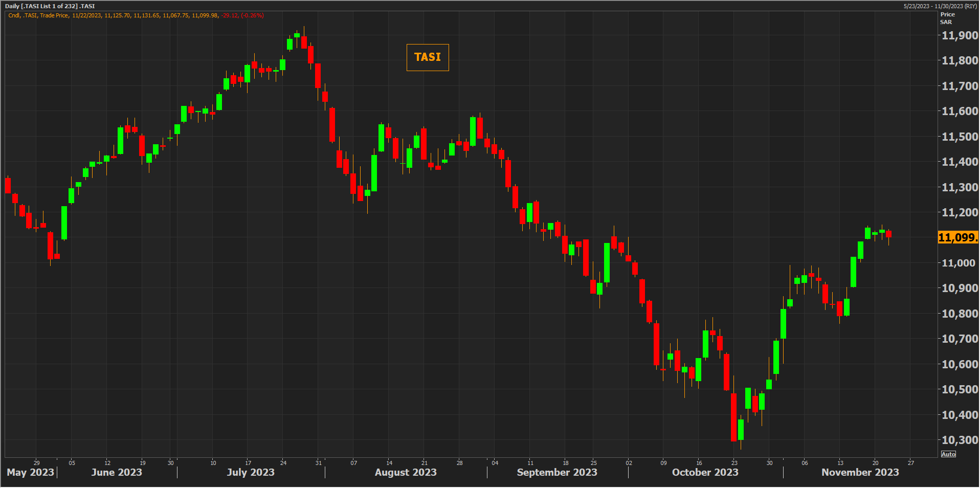Click the 11,500 price axis label
This screenshot has width=980, height=488.
coord(960,137)
